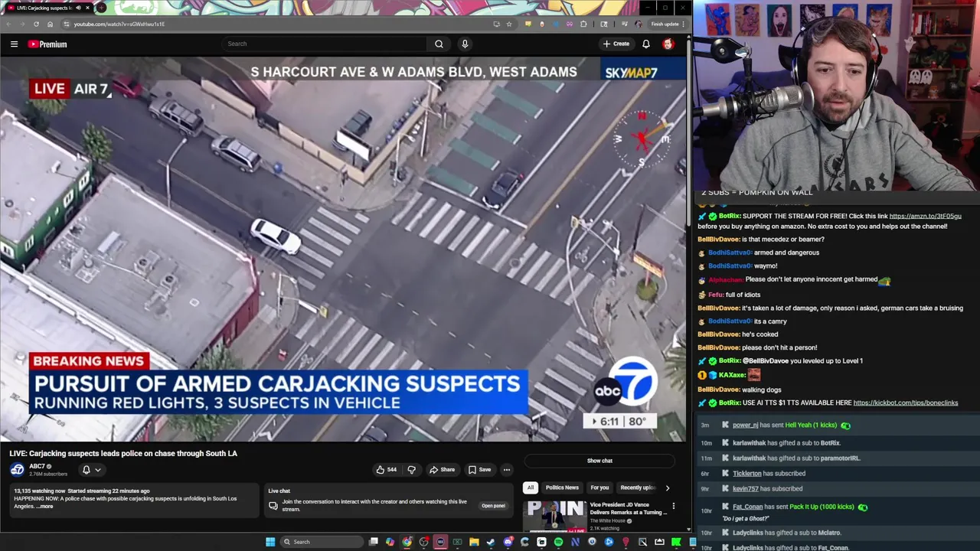This screenshot has height=551, width=980.
Task: Expand notification options chevron beside bell
Action: pyautogui.click(x=98, y=470)
